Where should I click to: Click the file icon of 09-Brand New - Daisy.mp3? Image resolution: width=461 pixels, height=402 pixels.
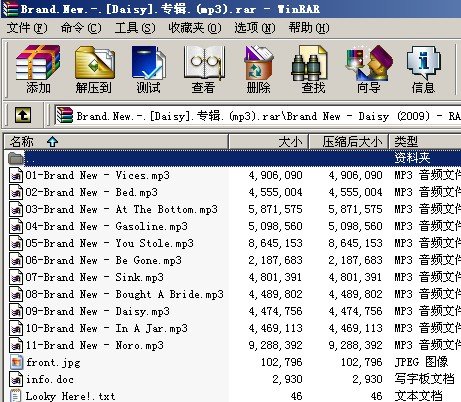pos(16,311)
